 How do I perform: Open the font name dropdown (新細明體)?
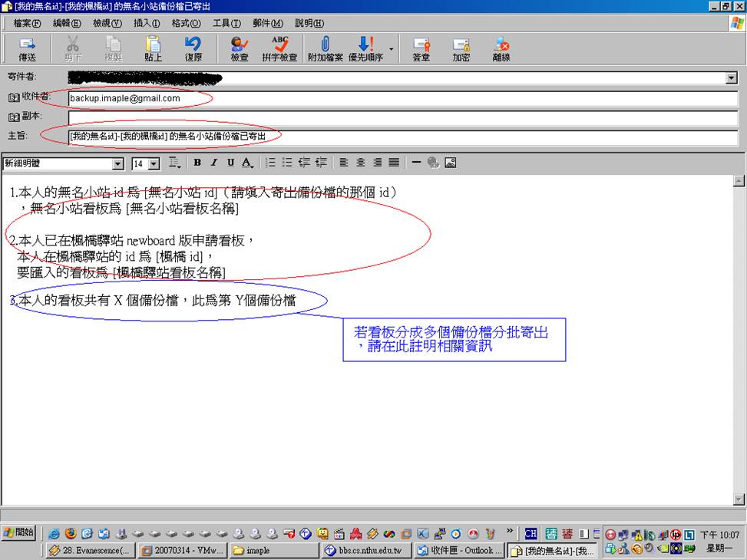click(x=117, y=163)
